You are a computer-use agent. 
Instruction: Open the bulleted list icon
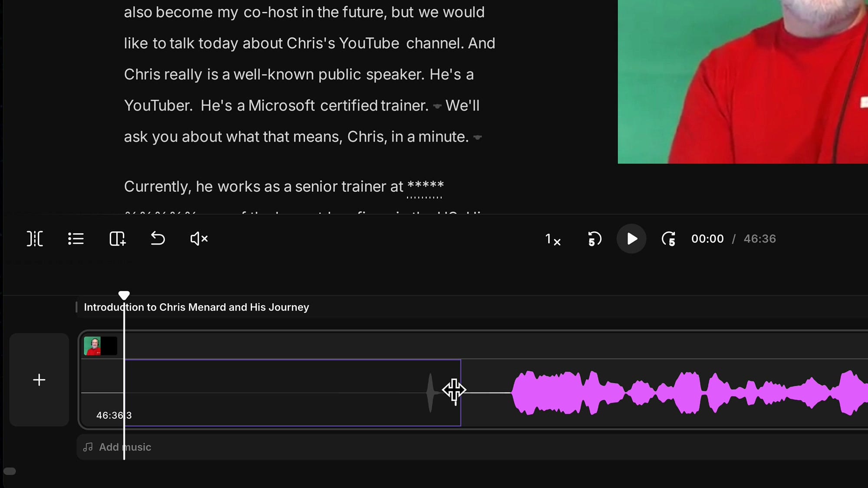76,239
